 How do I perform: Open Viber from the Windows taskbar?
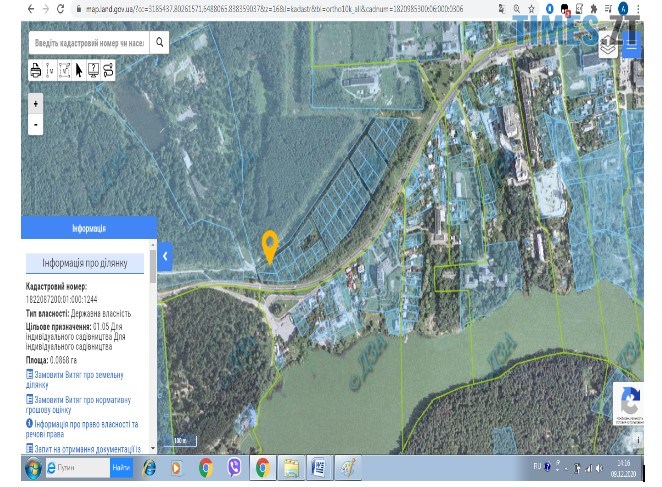click(x=234, y=467)
